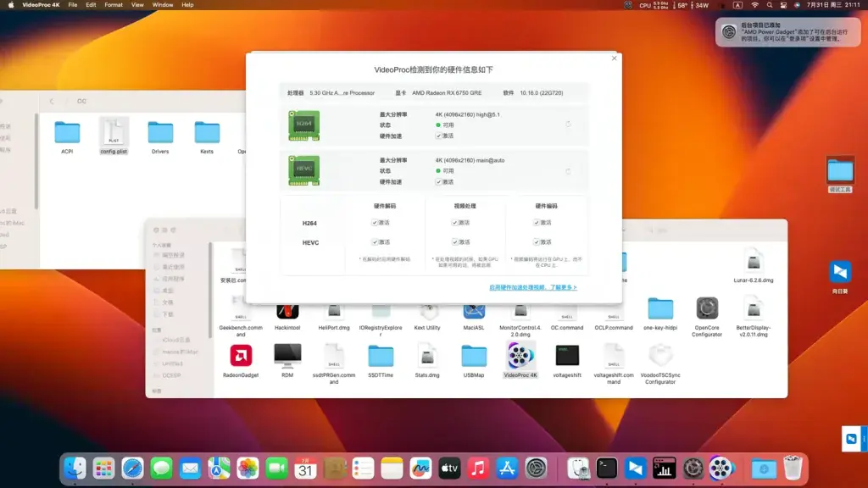Select the HeliPort.dmg file

pos(334,313)
